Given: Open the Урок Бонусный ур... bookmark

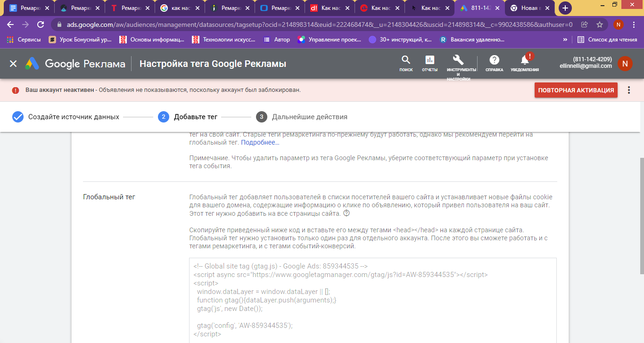Looking at the screenshot, I should pyautogui.click(x=80, y=40).
